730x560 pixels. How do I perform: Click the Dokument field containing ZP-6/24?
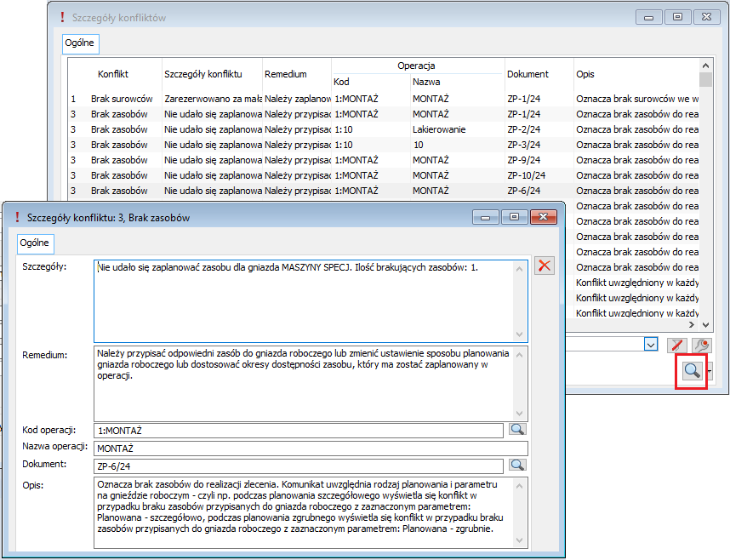[x=299, y=466]
